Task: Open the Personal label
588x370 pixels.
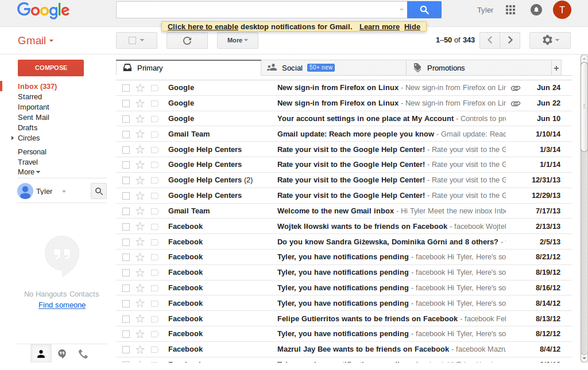Action: pyautogui.click(x=32, y=152)
